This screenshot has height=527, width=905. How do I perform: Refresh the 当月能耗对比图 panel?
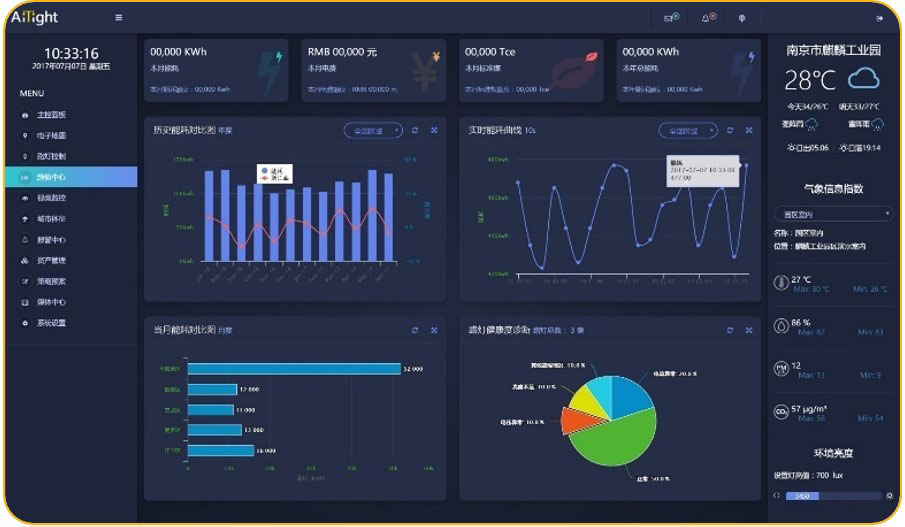[415, 329]
